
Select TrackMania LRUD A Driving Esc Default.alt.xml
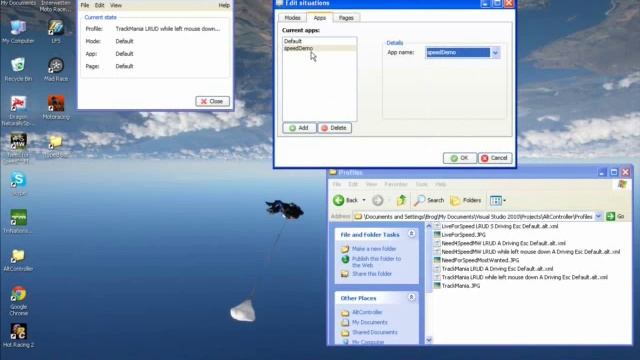coord(497,269)
